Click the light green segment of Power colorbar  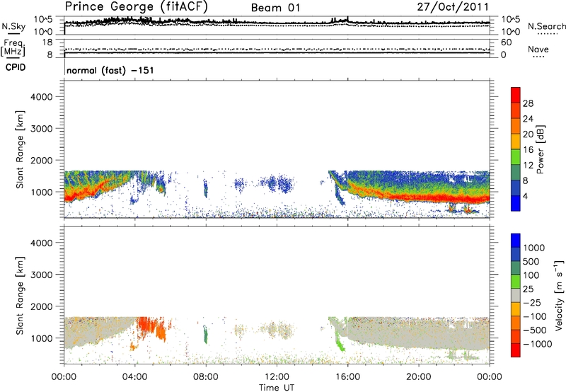(x=516, y=157)
